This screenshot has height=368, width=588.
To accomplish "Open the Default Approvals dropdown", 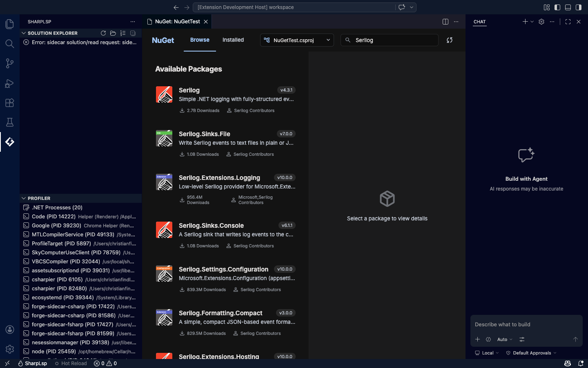I will point(531,353).
